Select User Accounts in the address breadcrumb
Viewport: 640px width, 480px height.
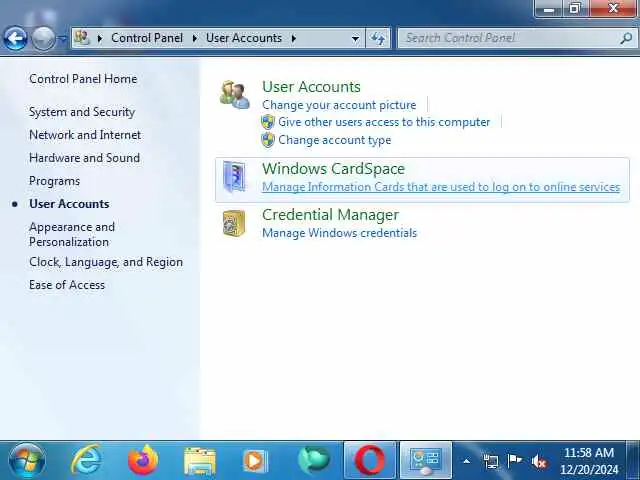[244, 38]
